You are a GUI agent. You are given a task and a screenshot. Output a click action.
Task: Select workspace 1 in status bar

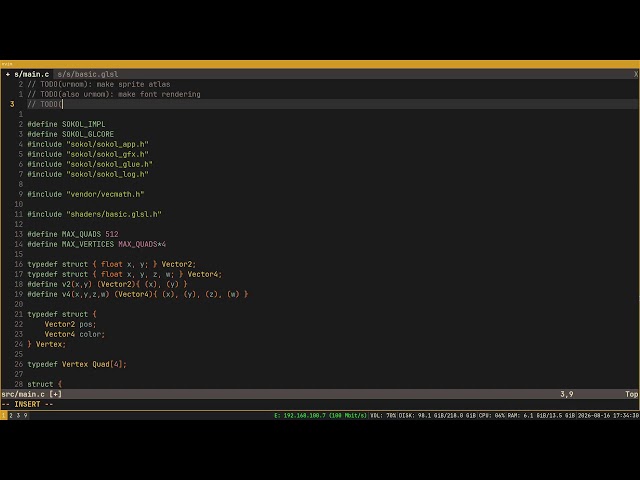(x=4, y=416)
